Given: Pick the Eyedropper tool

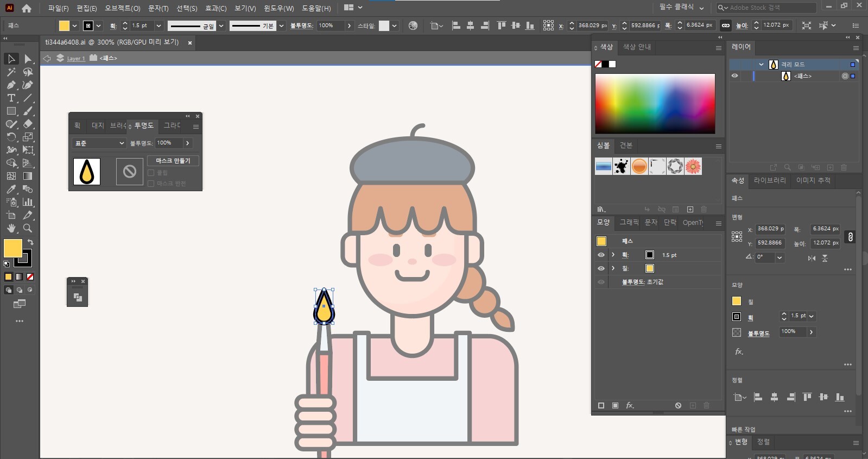Looking at the screenshot, I should 11,189.
